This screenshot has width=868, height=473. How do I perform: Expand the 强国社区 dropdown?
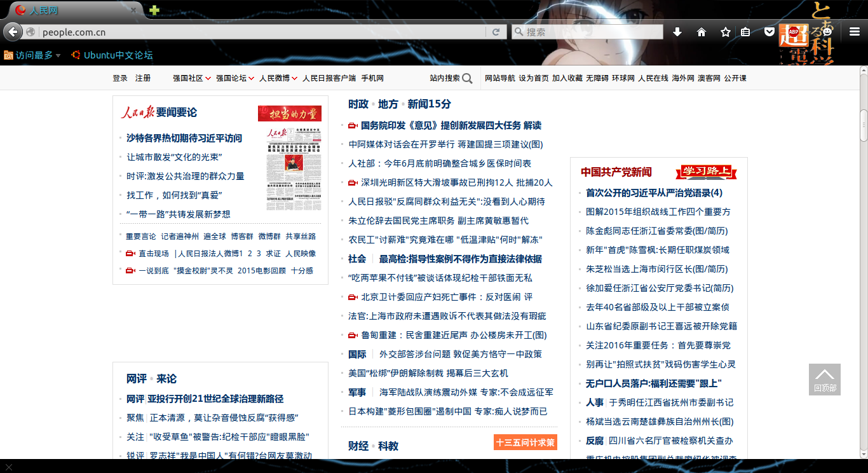pyautogui.click(x=208, y=79)
